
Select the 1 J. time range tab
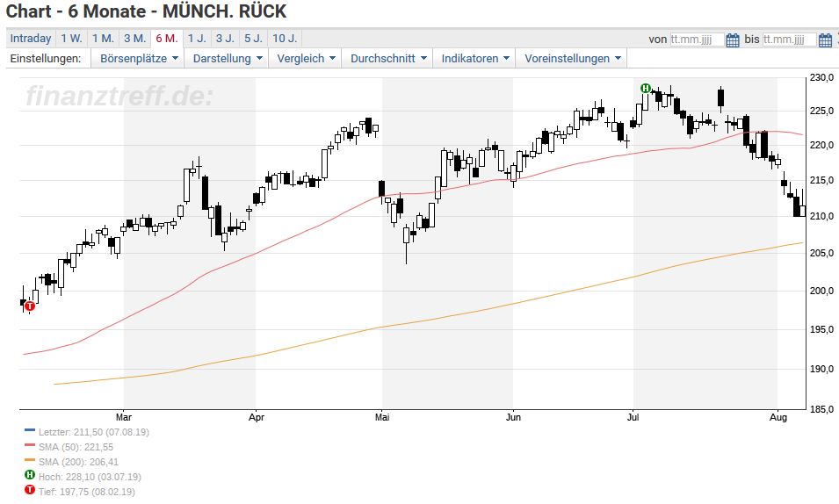pos(197,39)
